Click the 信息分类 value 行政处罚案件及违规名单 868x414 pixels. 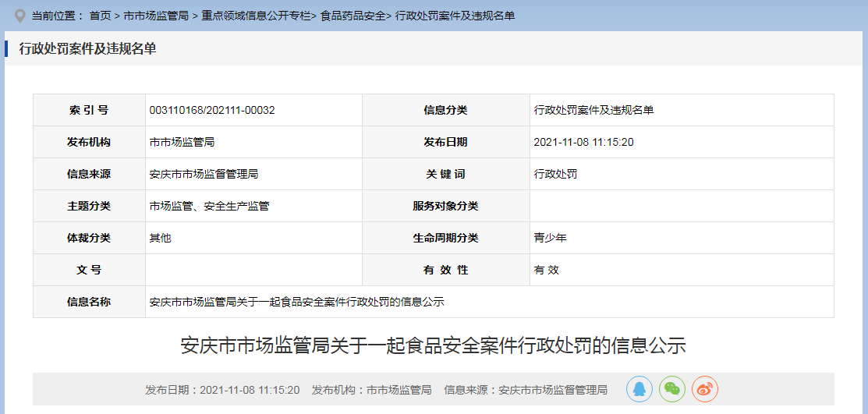[594, 110]
